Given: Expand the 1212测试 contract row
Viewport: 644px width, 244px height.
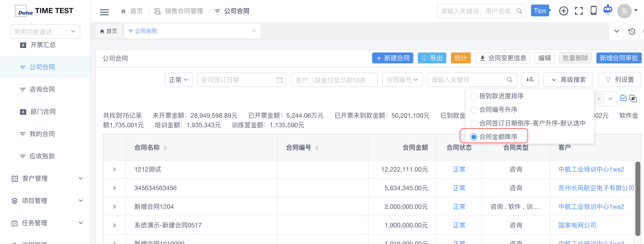Looking at the screenshot, I should pos(115,169).
